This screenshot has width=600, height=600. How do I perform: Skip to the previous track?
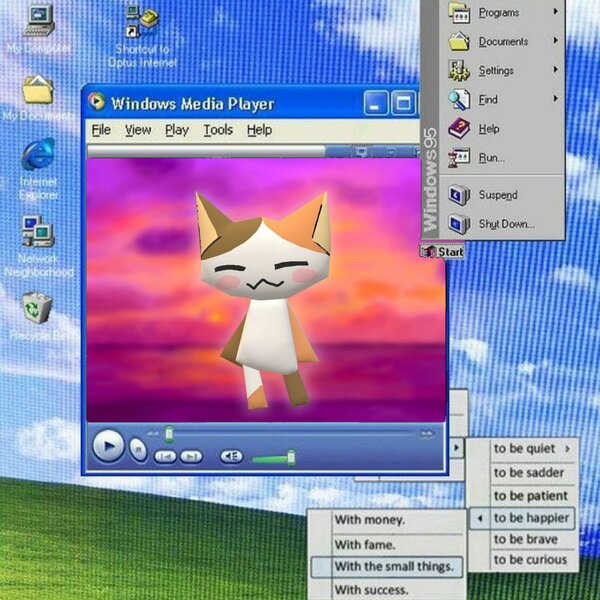point(165,456)
